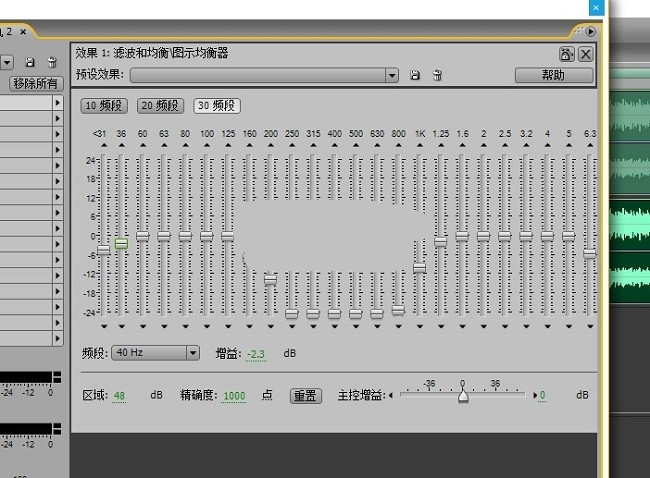Click the 80 band slider handle

[185, 236]
